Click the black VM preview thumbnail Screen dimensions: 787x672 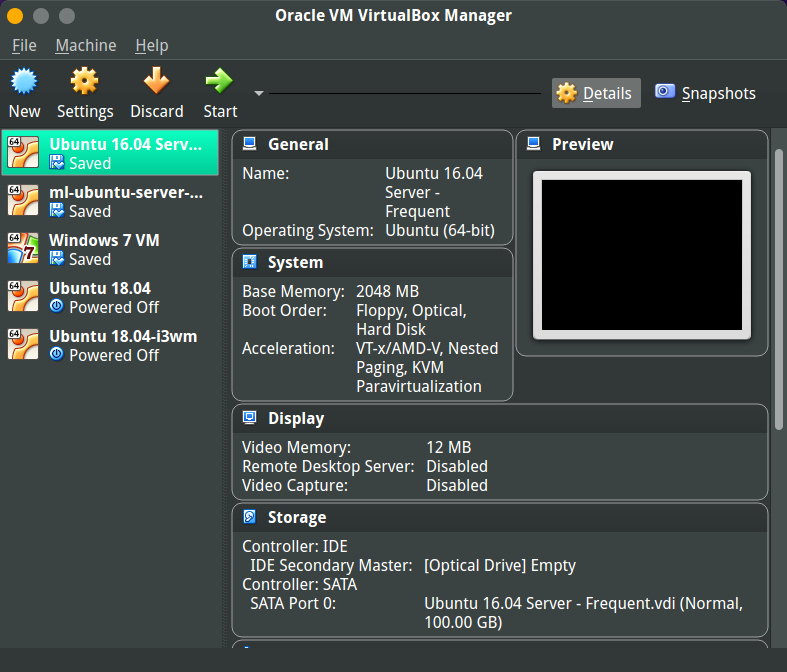[642, 255]
